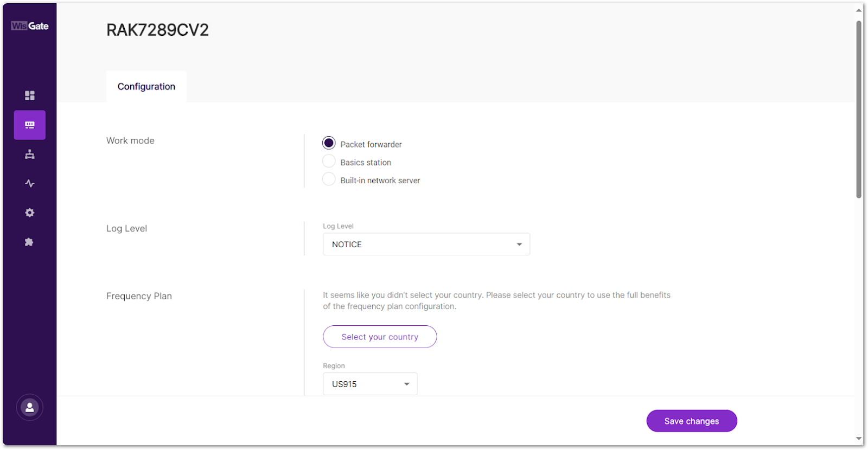
Task: Click the Log Level dropdown arrow
Action: (x=519, y=244)
